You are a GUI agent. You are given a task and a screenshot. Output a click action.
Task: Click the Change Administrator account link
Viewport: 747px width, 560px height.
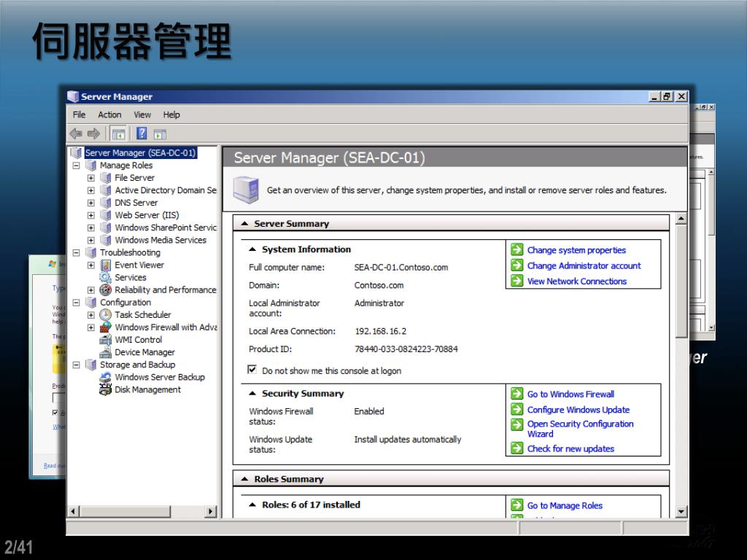584,265
